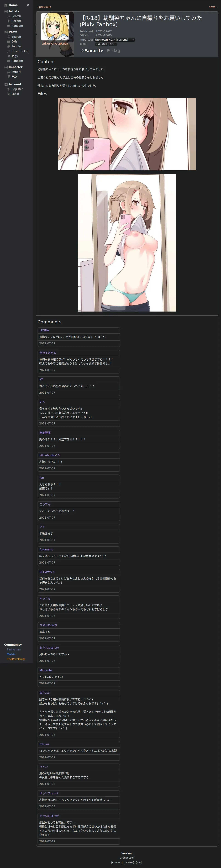Click the 2021-07-17 comment date
This screenshot has width=221, height=868.
(47, 842)
